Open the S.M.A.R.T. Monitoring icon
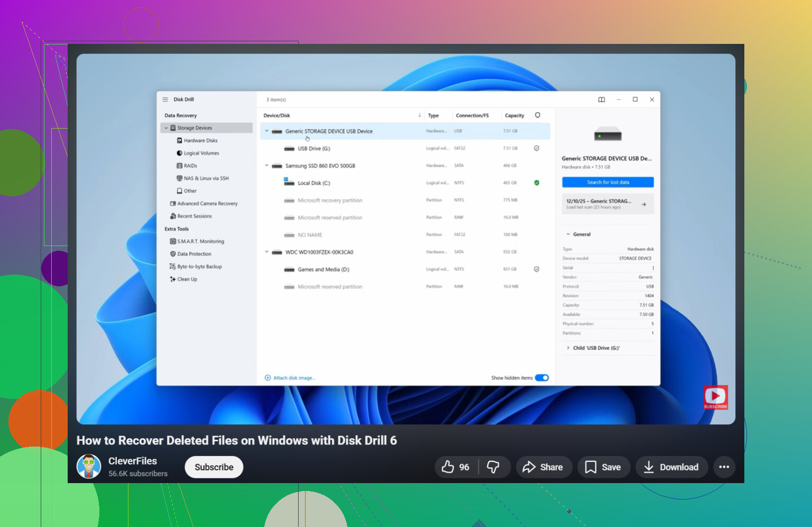Screen dimensions: 812x527 pyautogui.click(x=173, y=241)
